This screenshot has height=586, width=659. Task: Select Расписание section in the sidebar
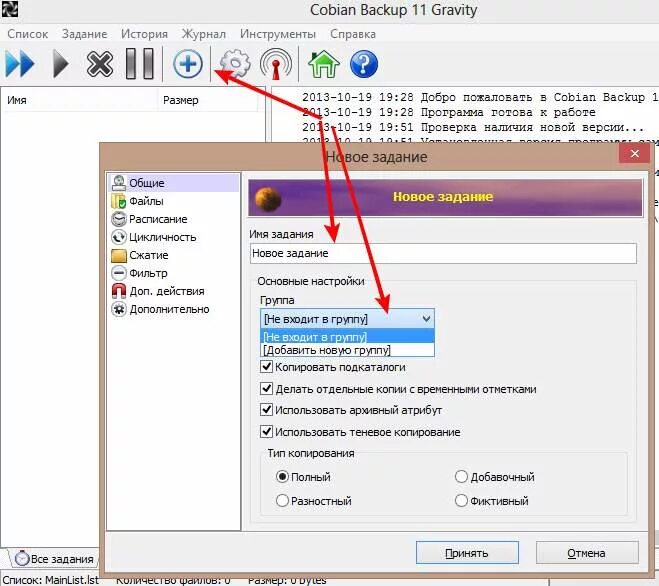[174, 219]
